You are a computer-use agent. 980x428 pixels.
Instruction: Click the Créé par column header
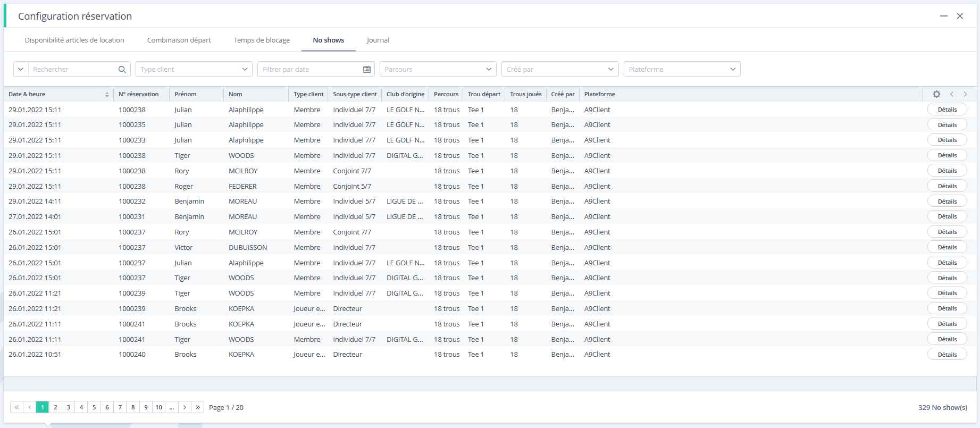click(x=563, y=94)
